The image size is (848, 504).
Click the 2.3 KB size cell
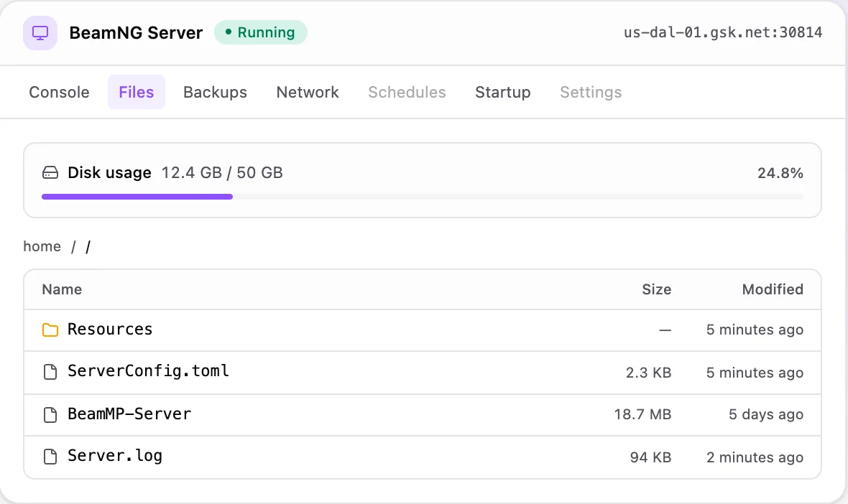click(x=648, y=373)
